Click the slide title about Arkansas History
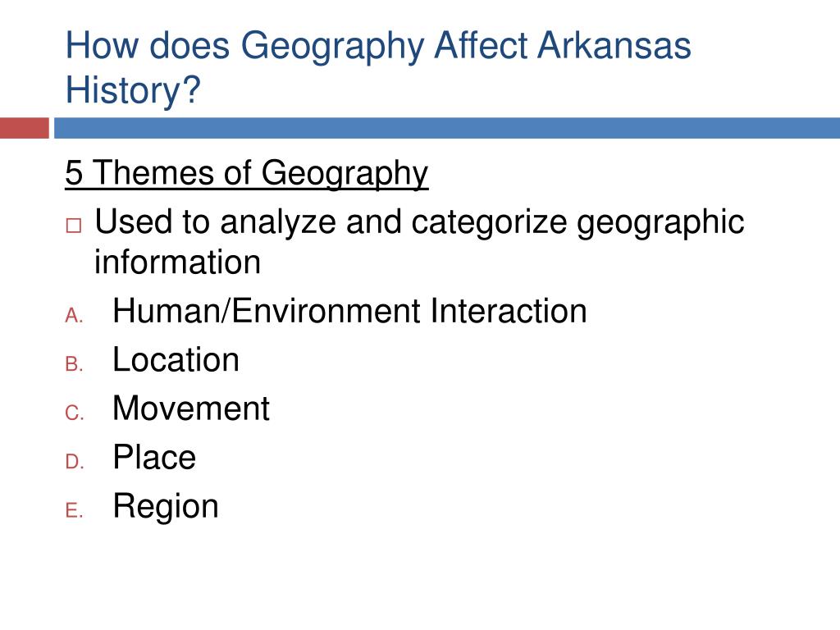 [378, 67]
